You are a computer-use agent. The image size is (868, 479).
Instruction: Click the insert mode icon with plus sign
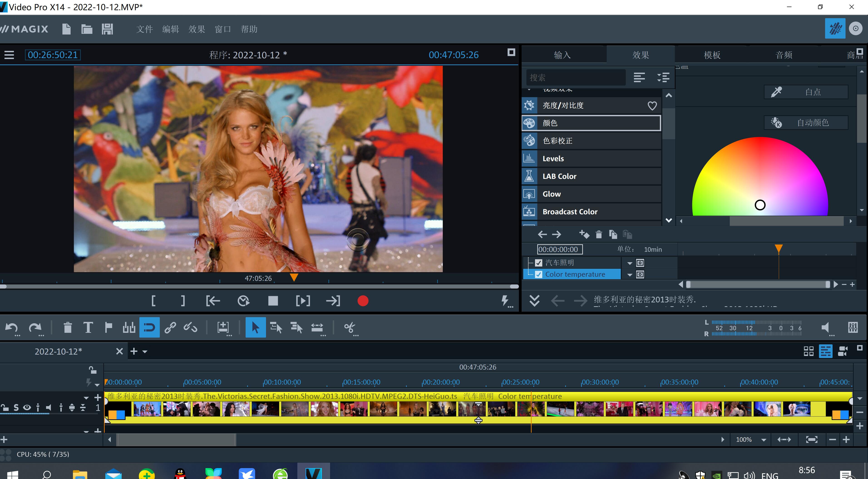[x=223, y=327]
